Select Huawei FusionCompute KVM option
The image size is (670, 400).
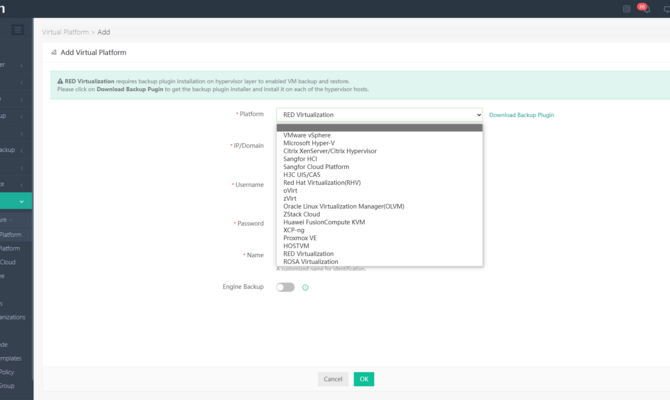(379, 222)
